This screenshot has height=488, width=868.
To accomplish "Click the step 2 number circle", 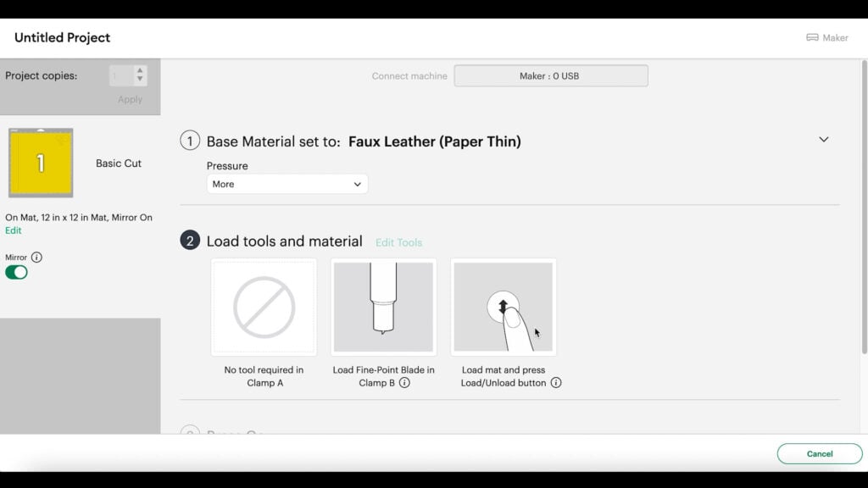I will (x=190, y=241).
